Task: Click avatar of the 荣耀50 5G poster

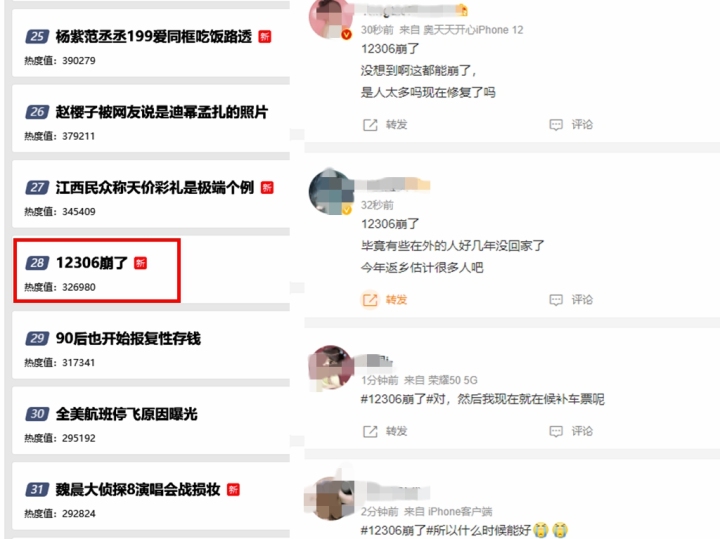Action: point(331,367)
